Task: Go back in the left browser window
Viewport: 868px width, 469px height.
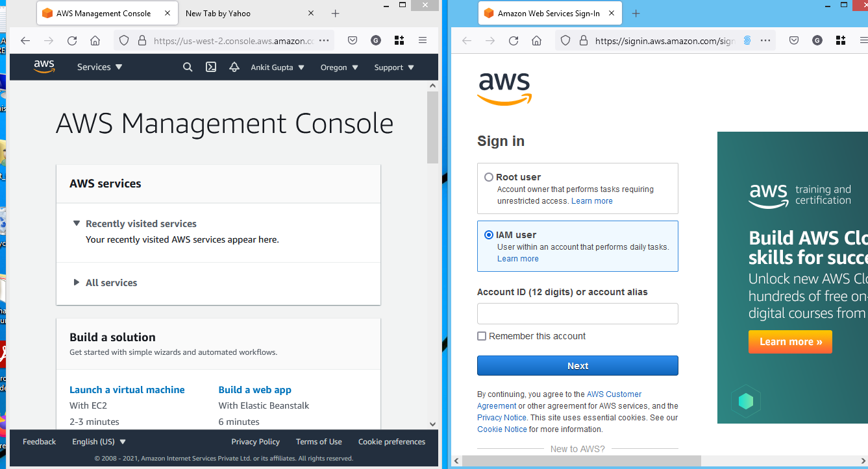Action: point(25,40)
